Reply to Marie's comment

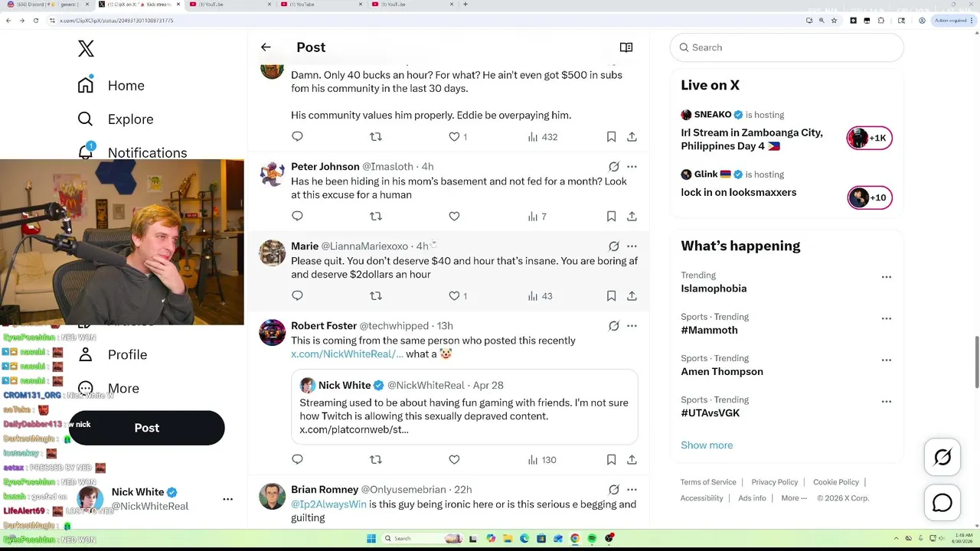pyautogui.click(x=297, y=296)
